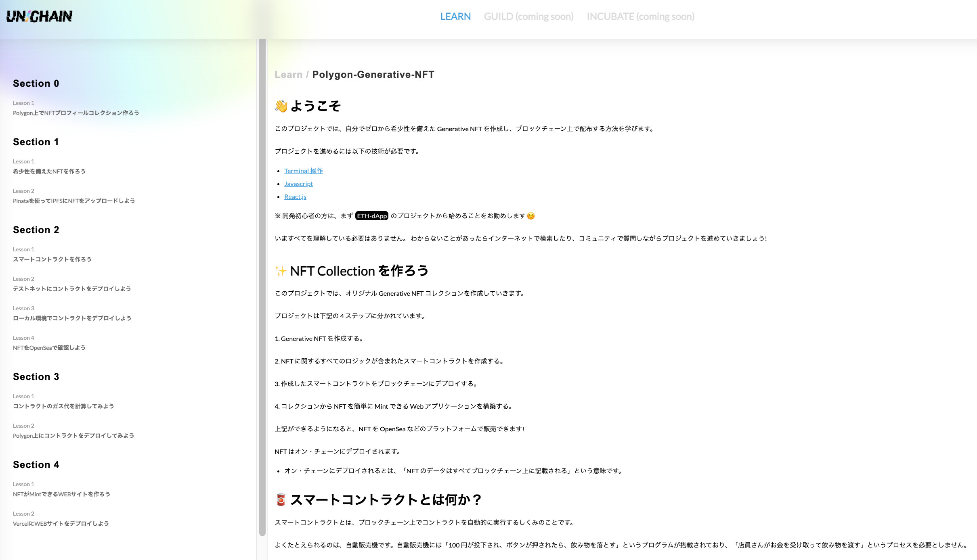This screenshot has height=560, width=977.
Task: Click the sparkles emoji beside NFT Collection
Action: (281, 271)
